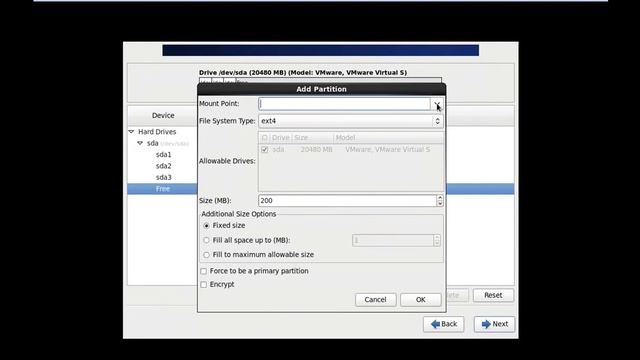640x360 pixels.
Task: Click the Add Partition title bar
Action: tap(322, 89)
